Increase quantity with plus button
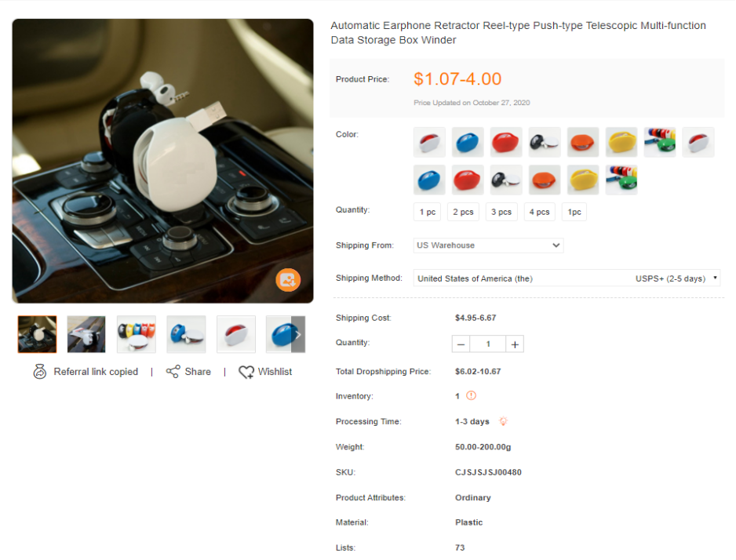This screenshot has height=560, width=736. [x=515, y=344]
